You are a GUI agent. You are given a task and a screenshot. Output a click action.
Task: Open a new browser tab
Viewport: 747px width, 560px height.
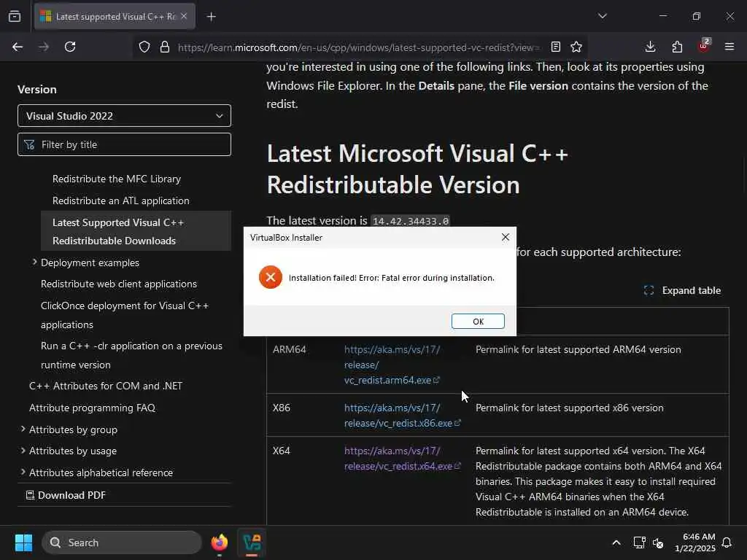pos(212,17)
